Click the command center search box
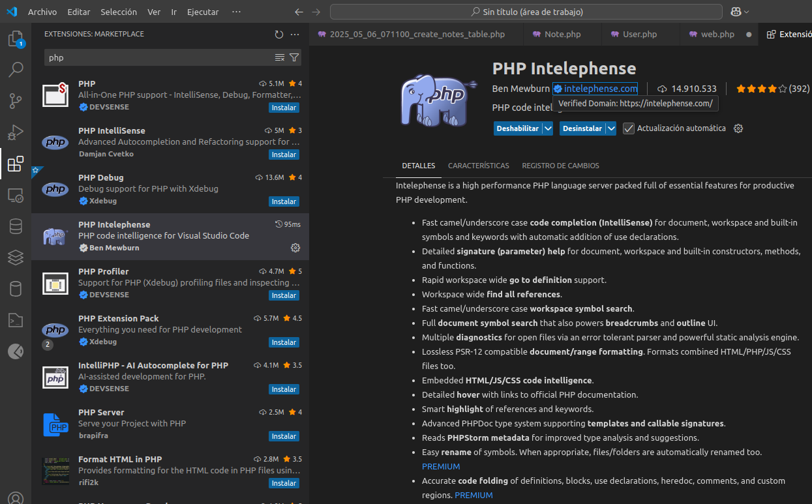 (x=526, y=12)
